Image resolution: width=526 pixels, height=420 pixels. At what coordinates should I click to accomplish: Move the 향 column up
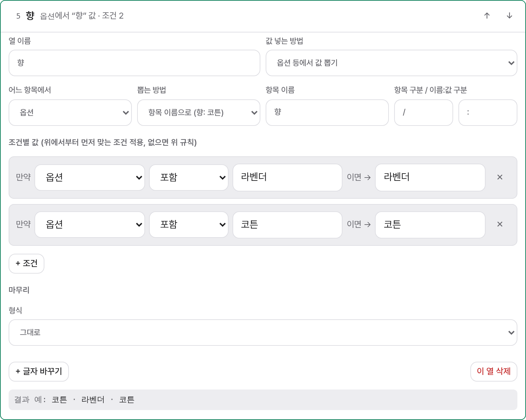click(487, 16)
